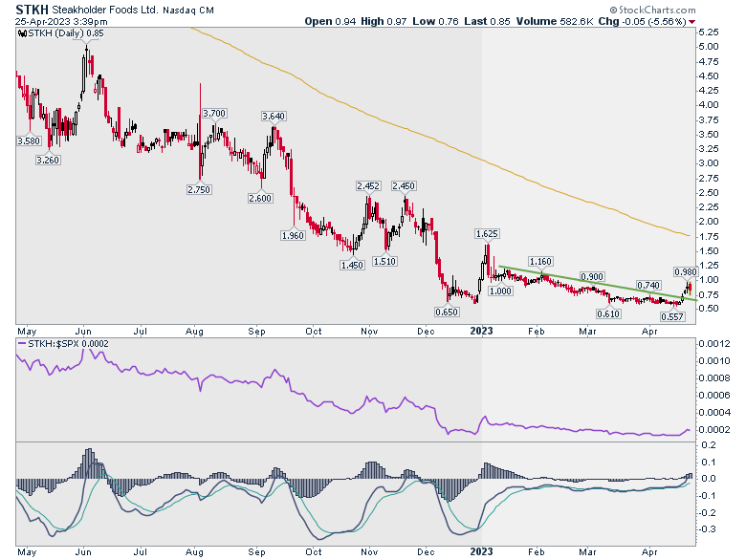Click the 0.557 low price label
The height and width of the screenshot is (560, 746).
pyautogui.click(x=672, y=316)
